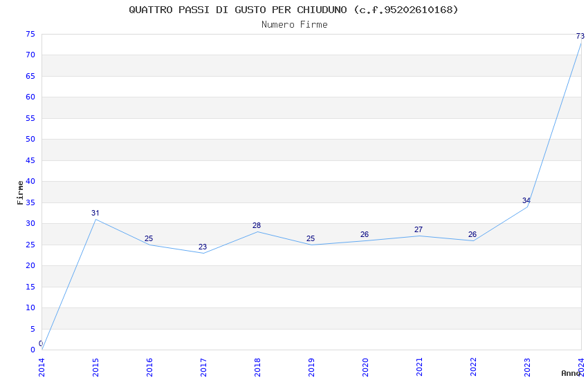Select the 2023 year label on x-axis
The image size is (588, 380).
click(x=528, y=368)
